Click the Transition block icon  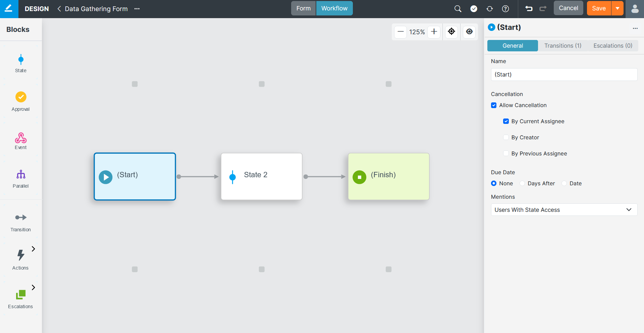coord(21,218)
